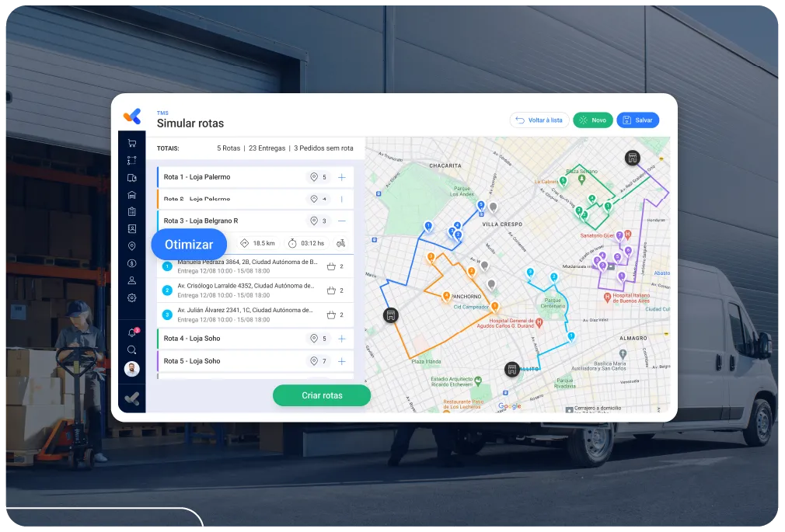Image resolution: width=785 pixels, height=532 pixels.
Task: Open the contacts book icon
Action: tap(131, 228)
